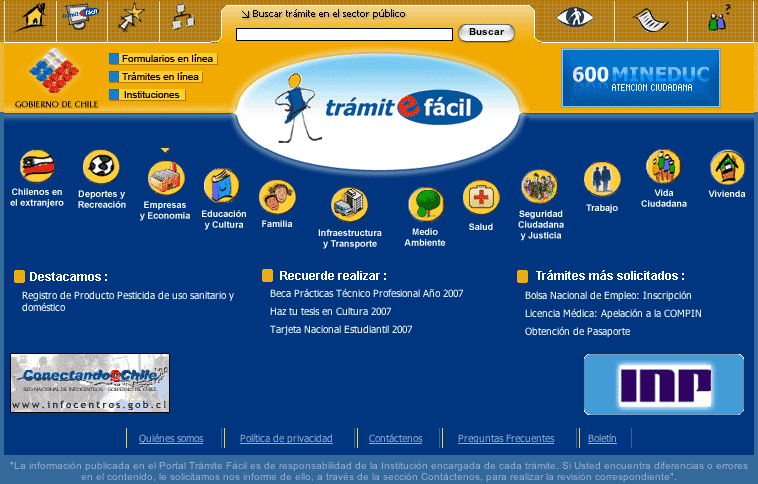The image size is (758, 484).
Task: Click the search text field
Action: click(x=344, y=34)
